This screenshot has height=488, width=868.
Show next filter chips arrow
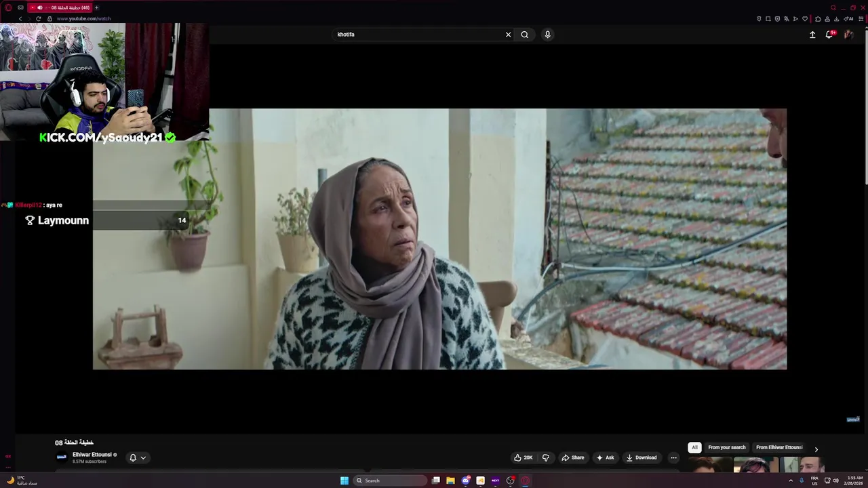[816, 449]
